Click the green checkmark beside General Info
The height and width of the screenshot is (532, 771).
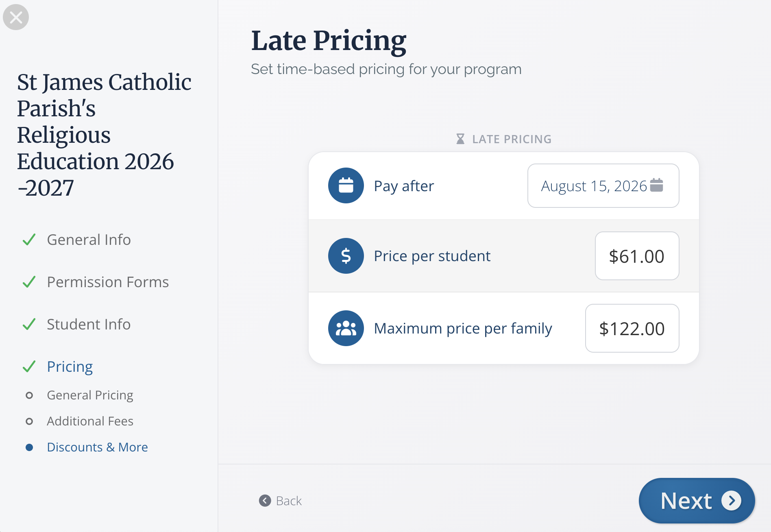tap(29, 240)
